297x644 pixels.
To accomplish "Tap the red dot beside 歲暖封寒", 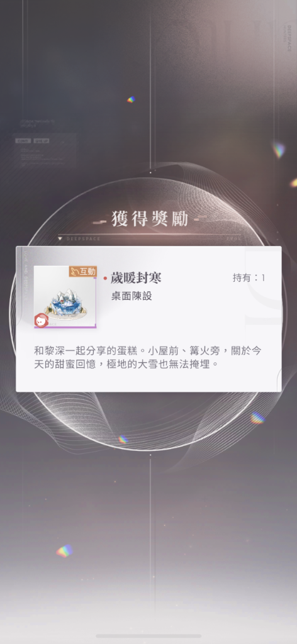I will [x=105, y=279].
